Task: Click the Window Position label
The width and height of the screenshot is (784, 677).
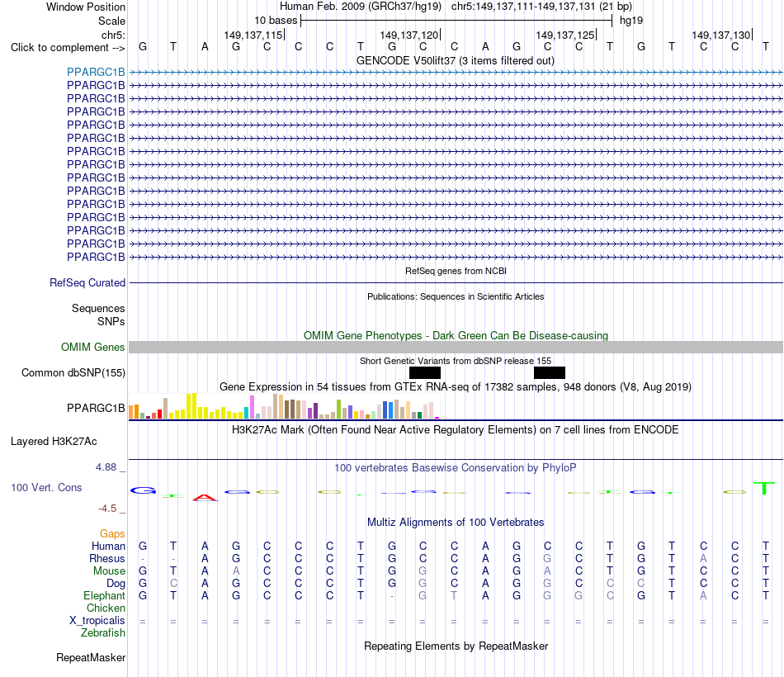Action: pyautogui.click(x=86, y=7)
